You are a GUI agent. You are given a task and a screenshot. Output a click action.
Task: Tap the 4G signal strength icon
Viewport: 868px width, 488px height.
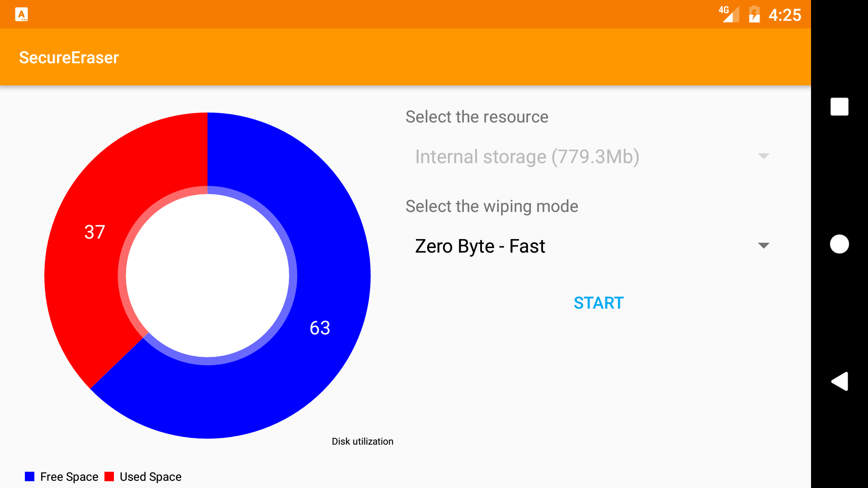tap(728, 14)
